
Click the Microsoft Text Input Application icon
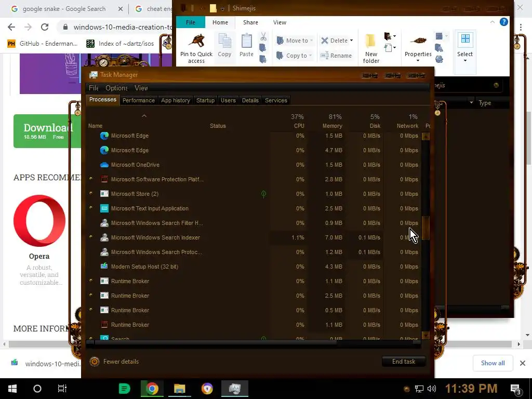tap(104, 208)
